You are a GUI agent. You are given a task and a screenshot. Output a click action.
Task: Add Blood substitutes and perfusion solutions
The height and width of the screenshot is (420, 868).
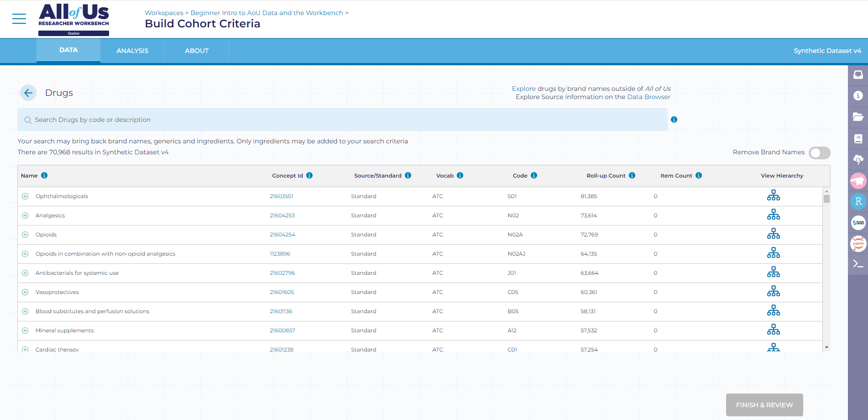pos(25,311)
